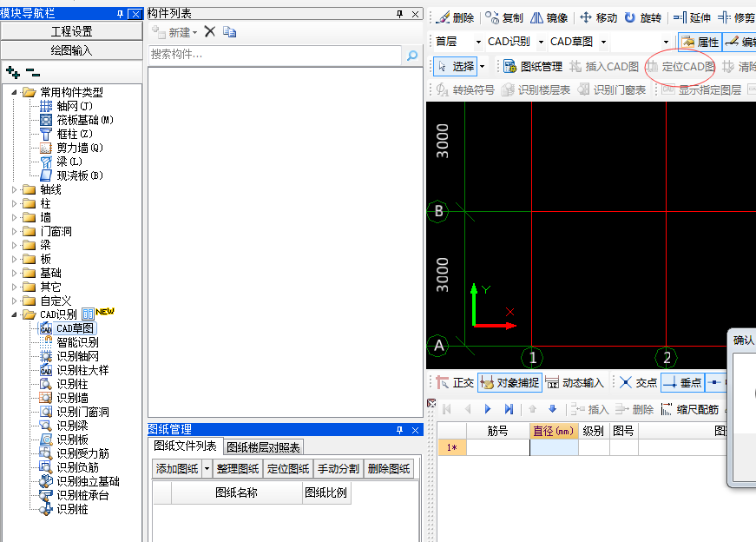Select 识别独立基础 tree item
The height and width of the screenshot is (542, 756).
88,481
